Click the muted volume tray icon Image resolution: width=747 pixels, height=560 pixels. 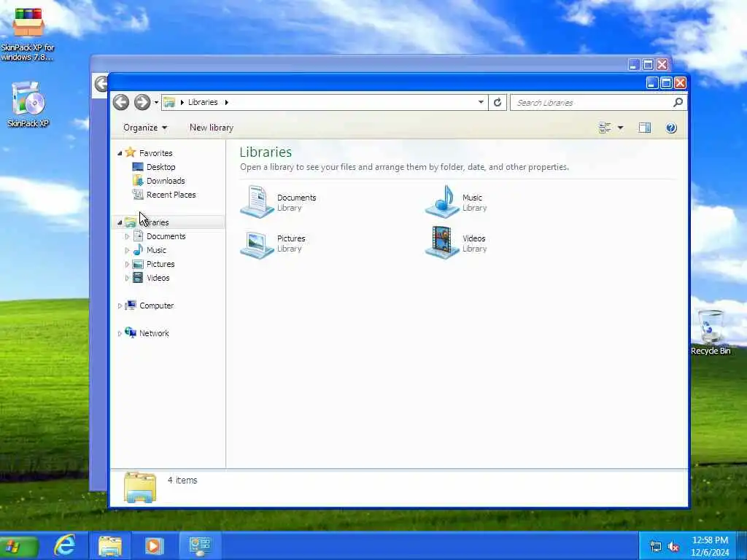[673, 547]
